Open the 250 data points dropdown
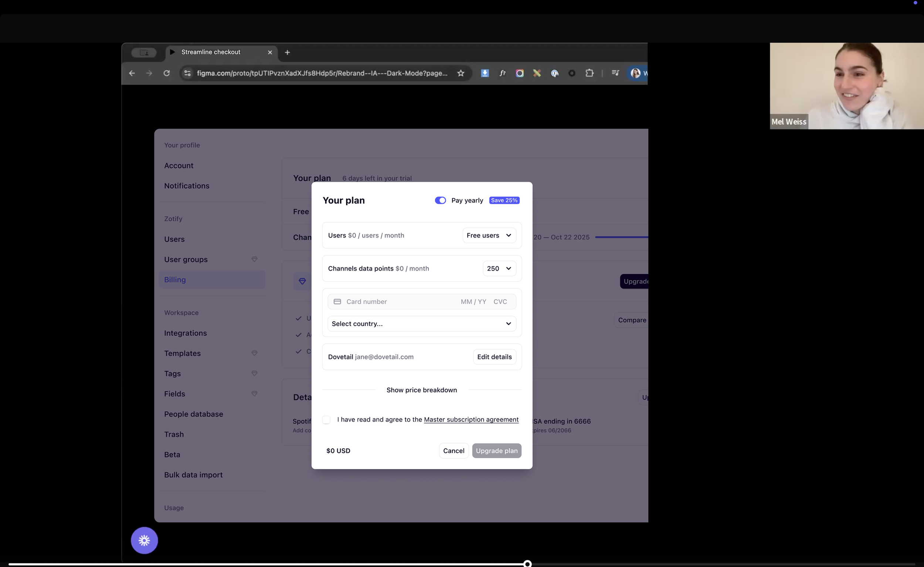This screenshot has height=567, width=924. click(499, 269)
